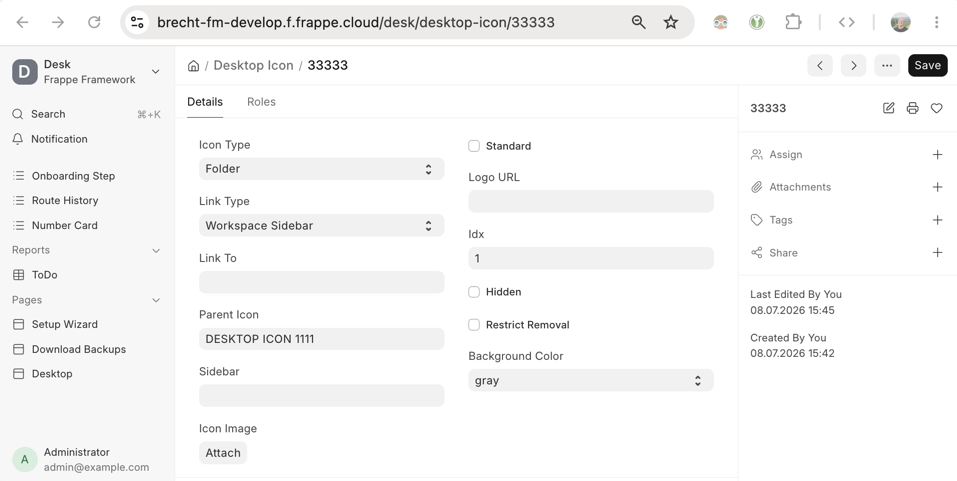Switch to the Roles tab
Viewport: 957px width, 481px height.
coord(261,102)
